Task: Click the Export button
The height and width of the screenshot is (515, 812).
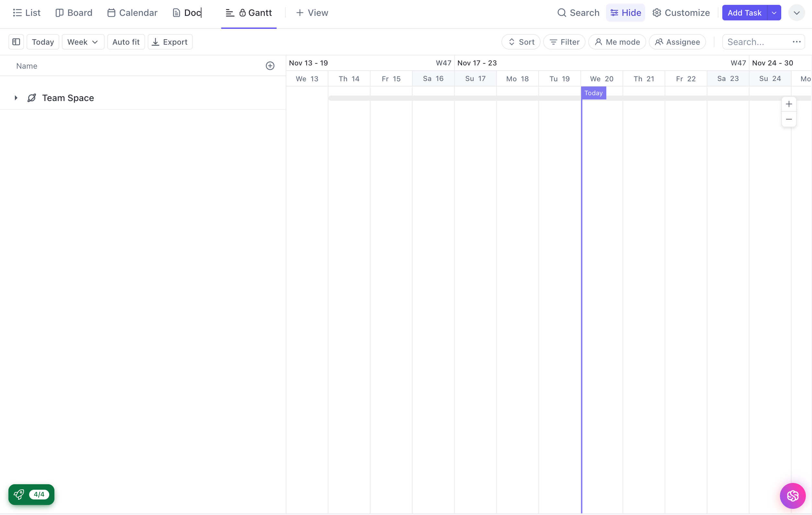Action: [x=170, y=42]
